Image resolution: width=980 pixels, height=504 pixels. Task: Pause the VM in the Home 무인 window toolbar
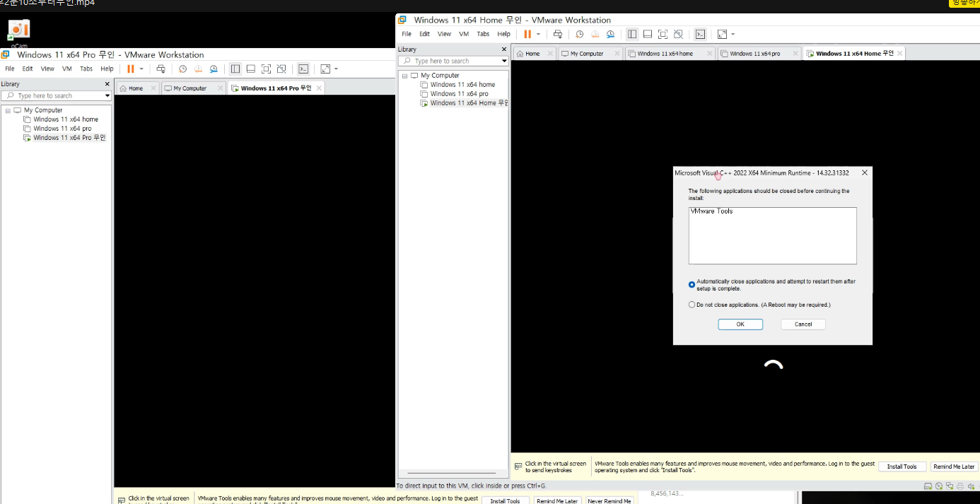(527, 34)
